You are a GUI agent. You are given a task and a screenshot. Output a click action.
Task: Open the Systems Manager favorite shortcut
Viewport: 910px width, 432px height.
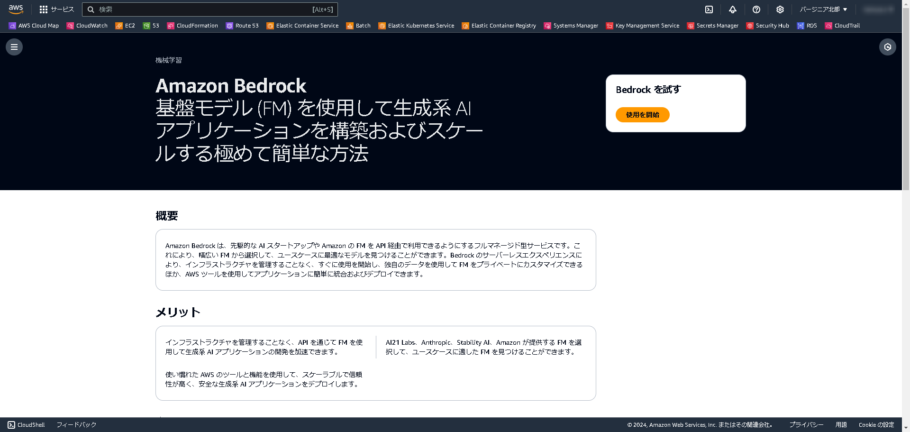click(x=571, y=26)
